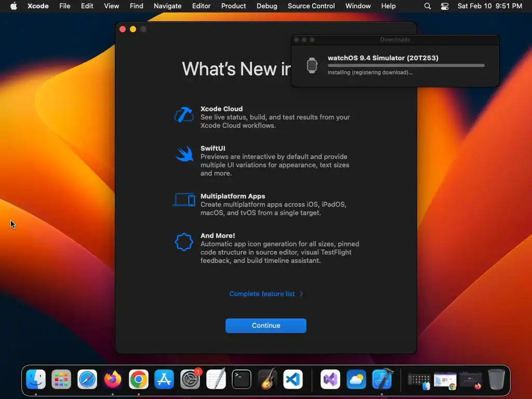This screenshot has height=399, width=532.
Task: Open Visual Studio from the Dock
Action: tap(330, 379)
